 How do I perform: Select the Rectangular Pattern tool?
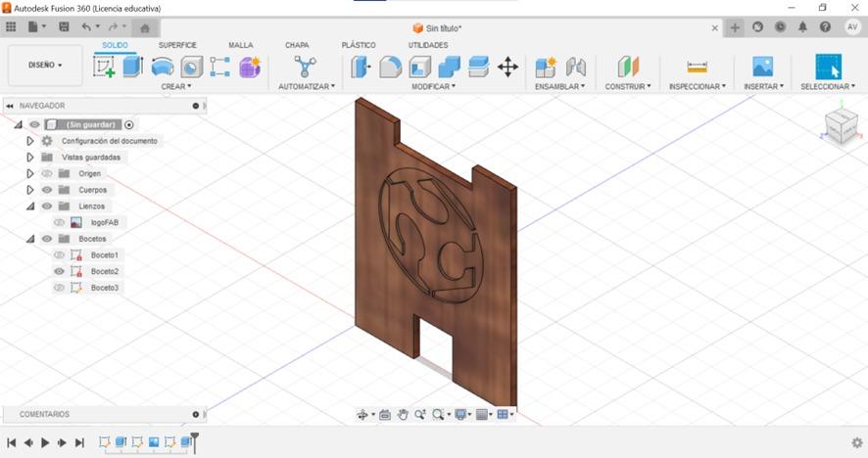(x=219, y=67)
